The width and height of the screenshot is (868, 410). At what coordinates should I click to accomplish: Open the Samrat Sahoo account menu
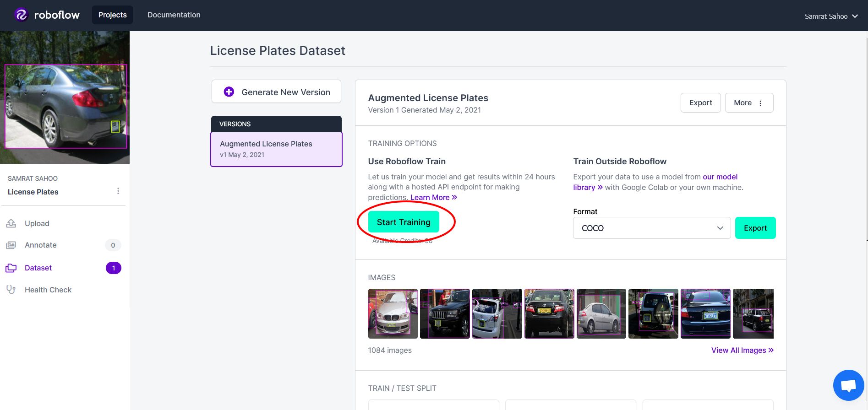(831, 16)
